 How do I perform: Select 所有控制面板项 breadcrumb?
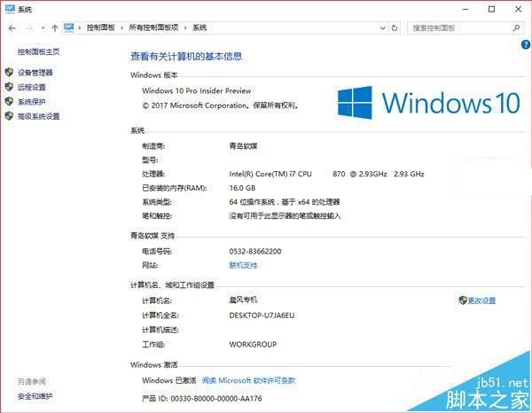153,27
